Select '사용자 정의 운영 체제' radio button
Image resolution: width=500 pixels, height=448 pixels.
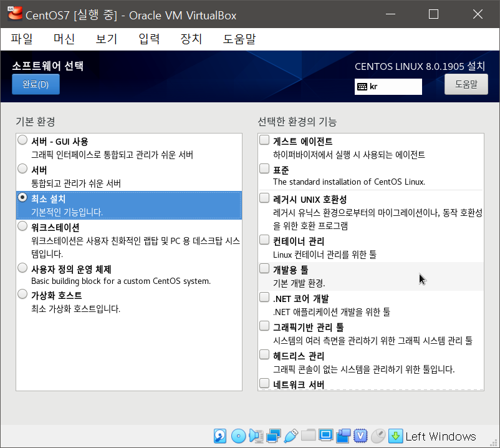[x=22, y=268]
